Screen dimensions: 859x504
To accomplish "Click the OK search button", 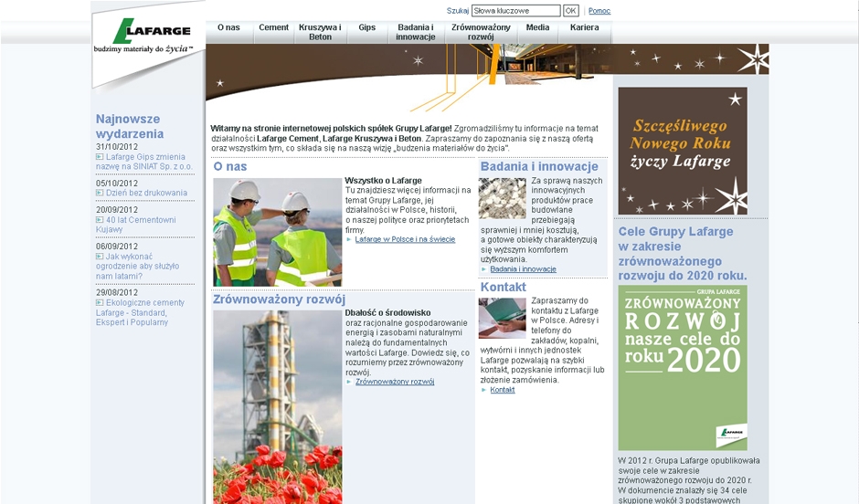I will pyautogui.click(x=571, y=10).
